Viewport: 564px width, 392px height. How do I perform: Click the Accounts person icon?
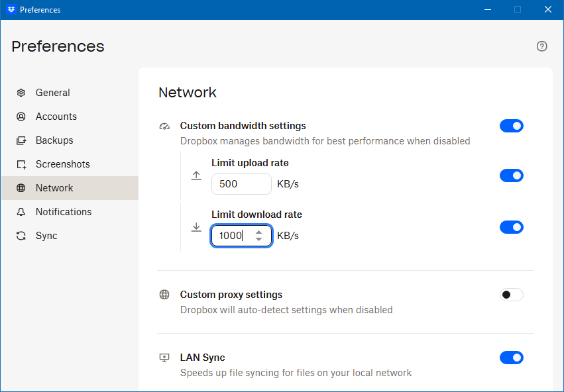(x=21, y=117)
